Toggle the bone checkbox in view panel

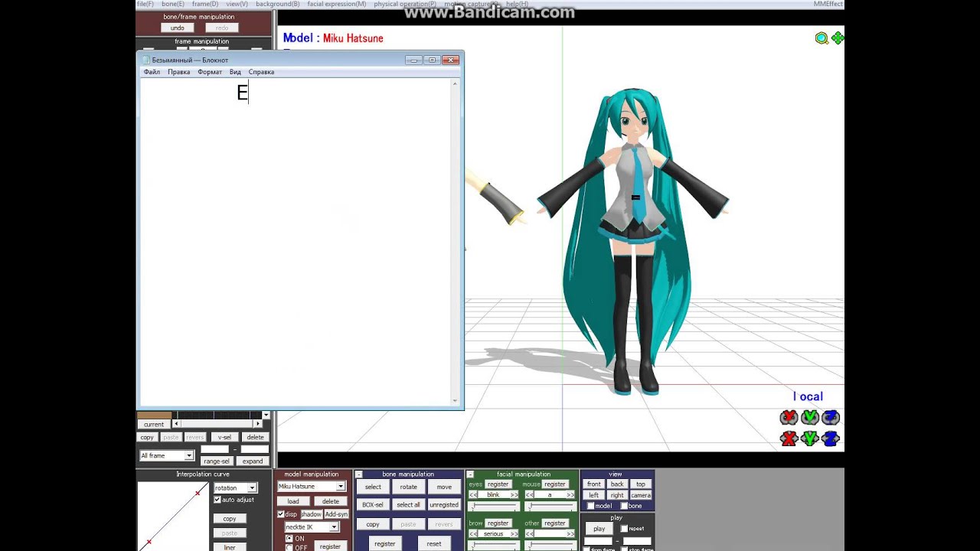click(624, 506)
